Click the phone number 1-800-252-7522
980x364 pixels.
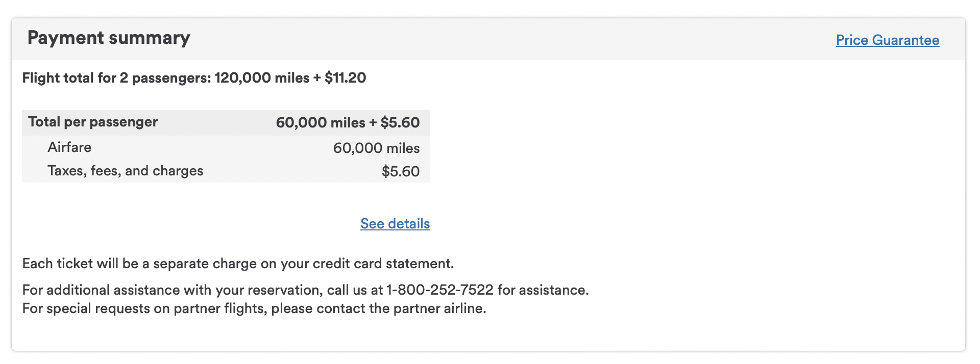(x=440, y=290)
